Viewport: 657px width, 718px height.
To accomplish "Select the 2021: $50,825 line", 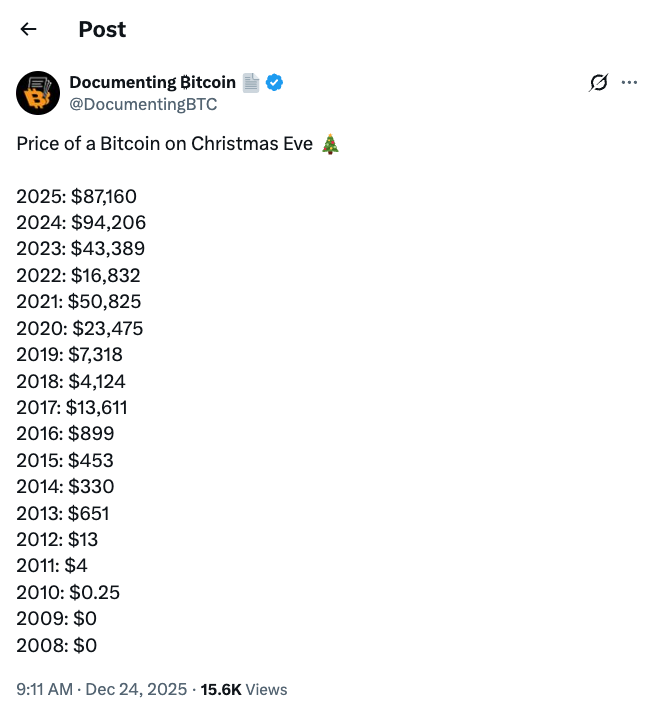I will pyautogui.click(x=79, y=301).
